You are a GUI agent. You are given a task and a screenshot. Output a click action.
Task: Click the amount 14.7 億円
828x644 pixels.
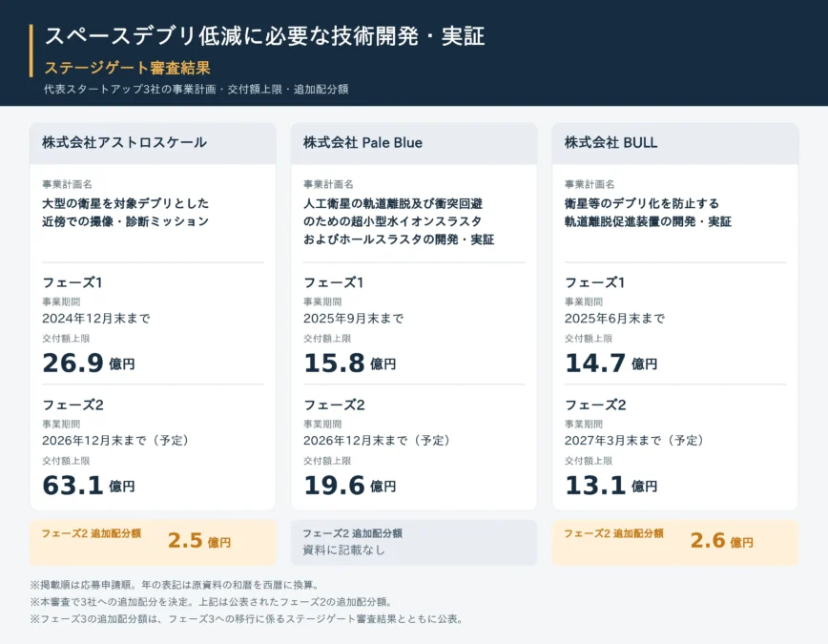[611, 363]
